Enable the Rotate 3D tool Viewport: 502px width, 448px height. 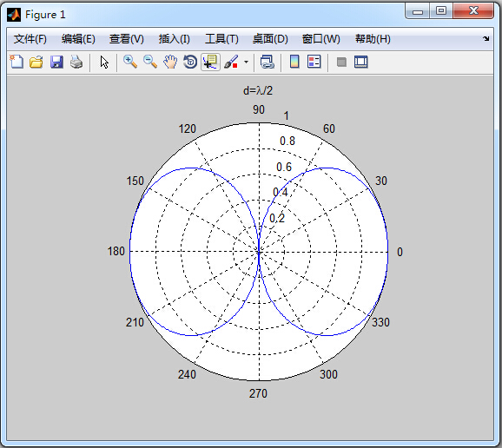click(x=190, y=62)
